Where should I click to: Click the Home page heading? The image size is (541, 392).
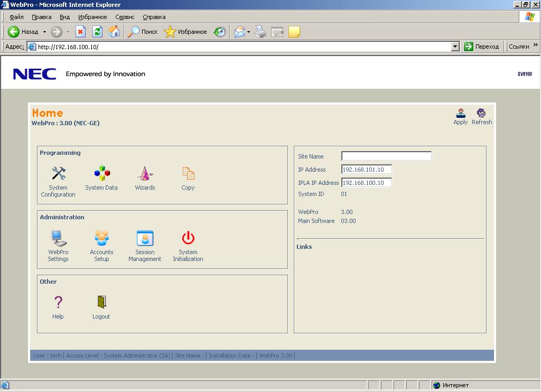tap(48, 113)
